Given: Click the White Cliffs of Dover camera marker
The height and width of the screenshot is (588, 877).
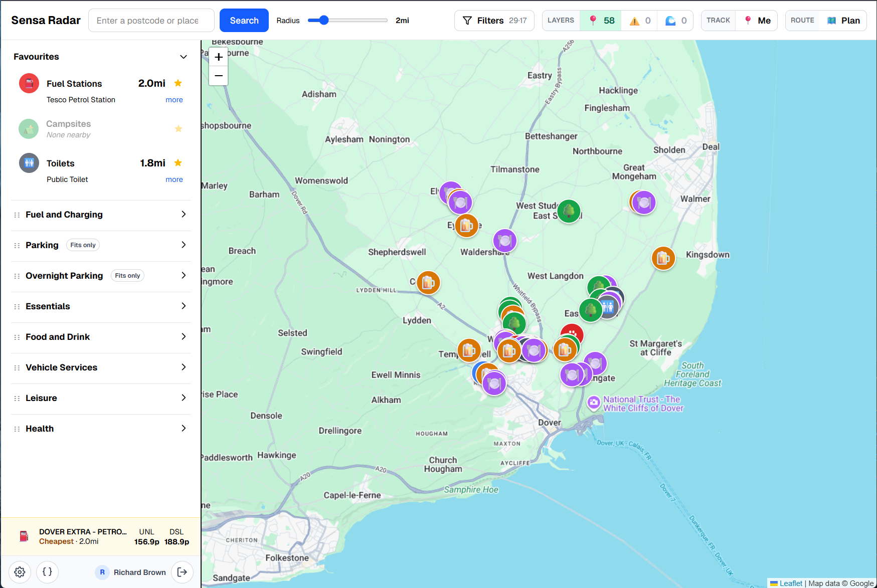Looking at the screenshot, I should click(x=594, y=403).
